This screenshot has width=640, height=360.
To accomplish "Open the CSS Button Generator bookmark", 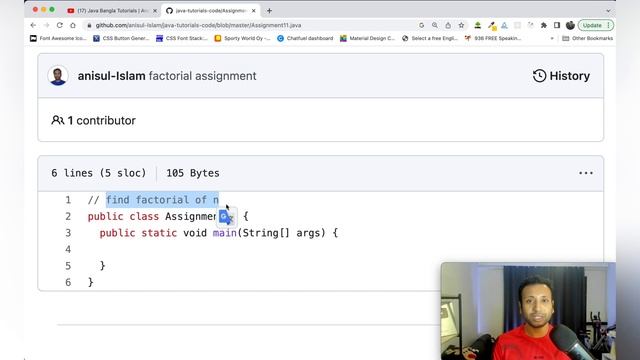I will pos(121,38).
